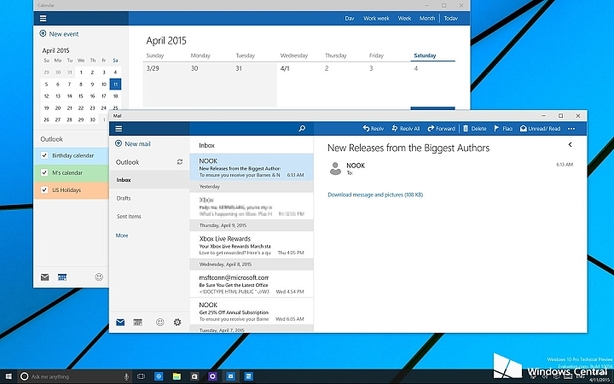Click the 3/29 Sunday cell in month grid
This screenshot has height=384, width=614.
[x=165, y=85]
